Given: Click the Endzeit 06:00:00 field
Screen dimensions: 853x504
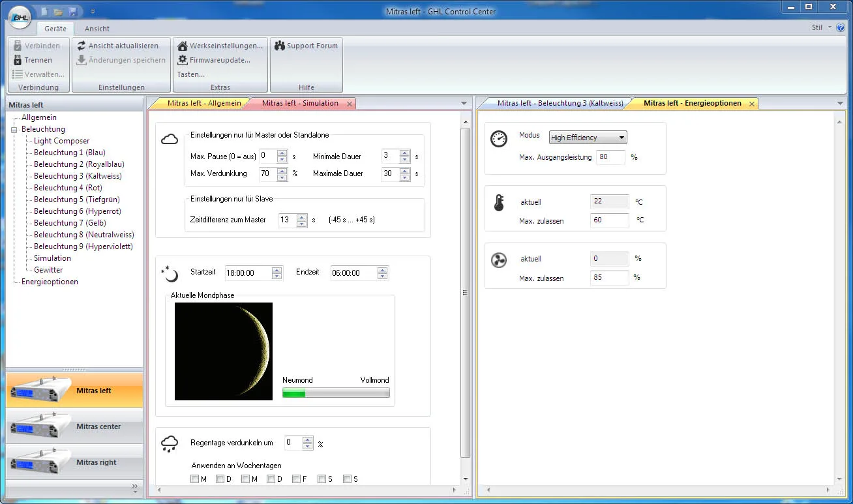Looking at the screenshot, I should coord(359,273).
